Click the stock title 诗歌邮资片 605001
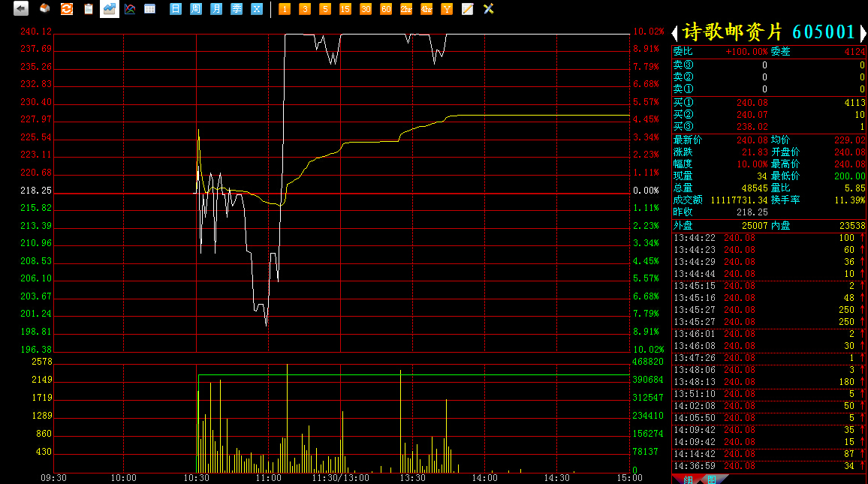Screen dimensions: 868x484 (769, 32)
